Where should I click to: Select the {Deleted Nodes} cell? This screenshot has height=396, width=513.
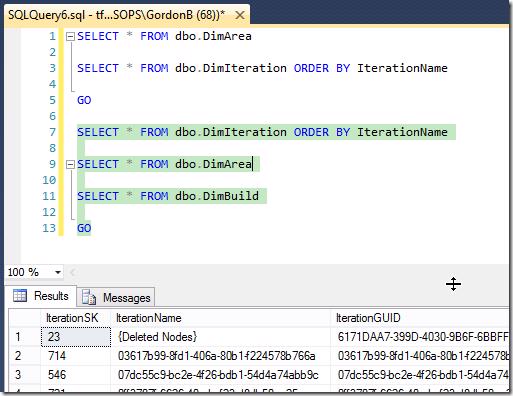221,337
